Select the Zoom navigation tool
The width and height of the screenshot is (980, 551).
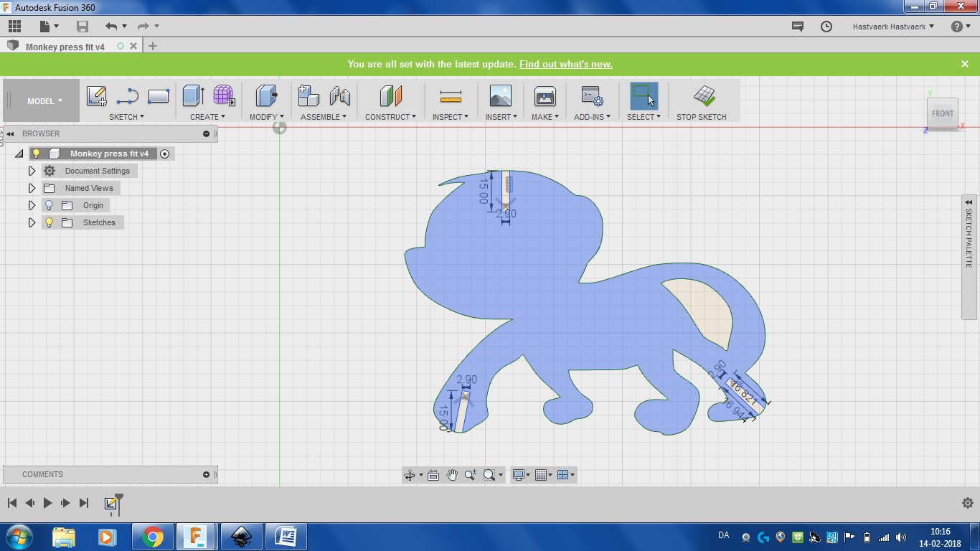click(x=471, y=475)
